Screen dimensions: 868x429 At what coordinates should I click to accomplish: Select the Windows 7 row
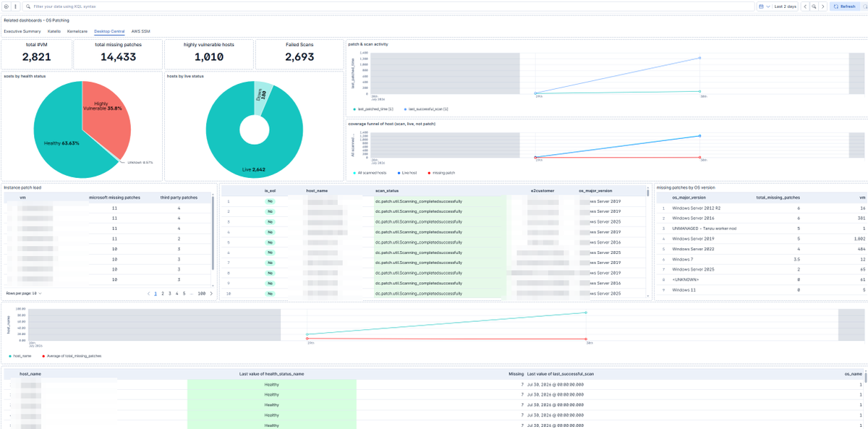(x=761, y=258)
